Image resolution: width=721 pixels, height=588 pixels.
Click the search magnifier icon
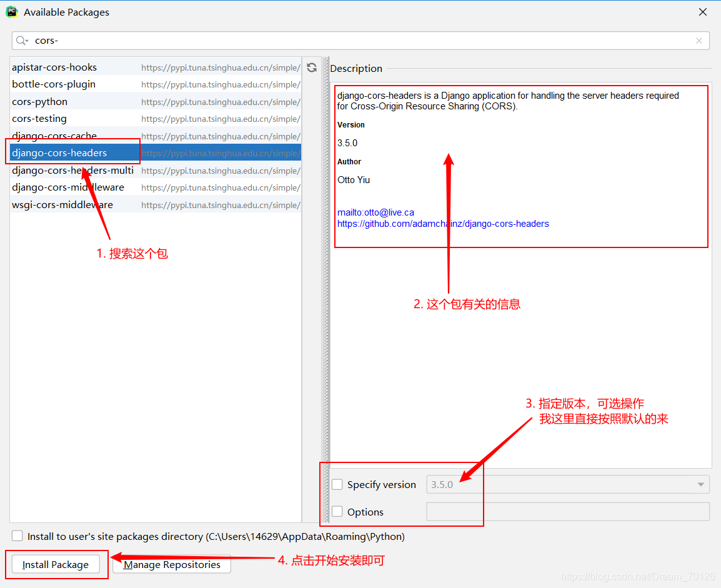point(22,41)
